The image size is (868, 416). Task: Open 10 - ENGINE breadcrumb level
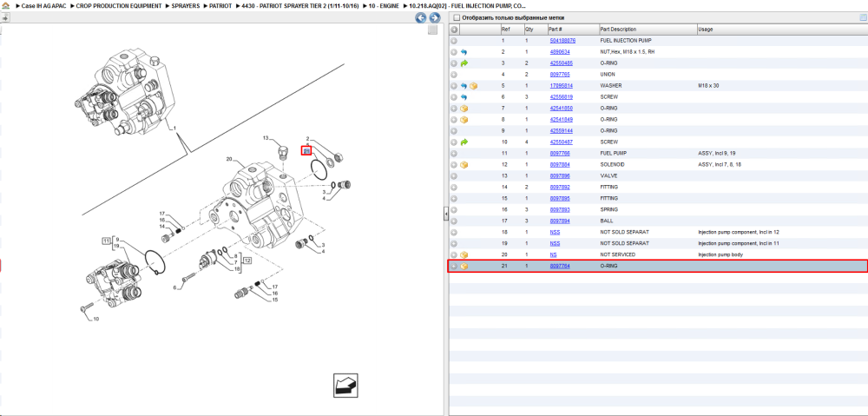click(384, 5)
